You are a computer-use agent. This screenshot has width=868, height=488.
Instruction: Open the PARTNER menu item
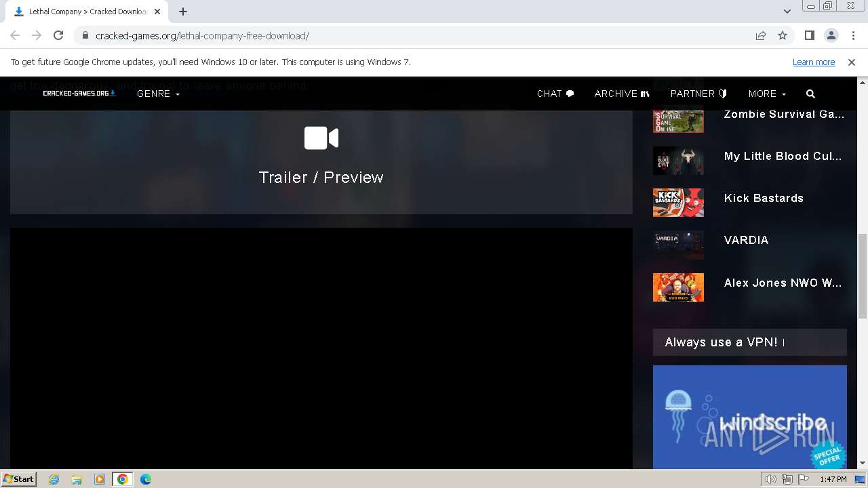[x=698, y=94]
